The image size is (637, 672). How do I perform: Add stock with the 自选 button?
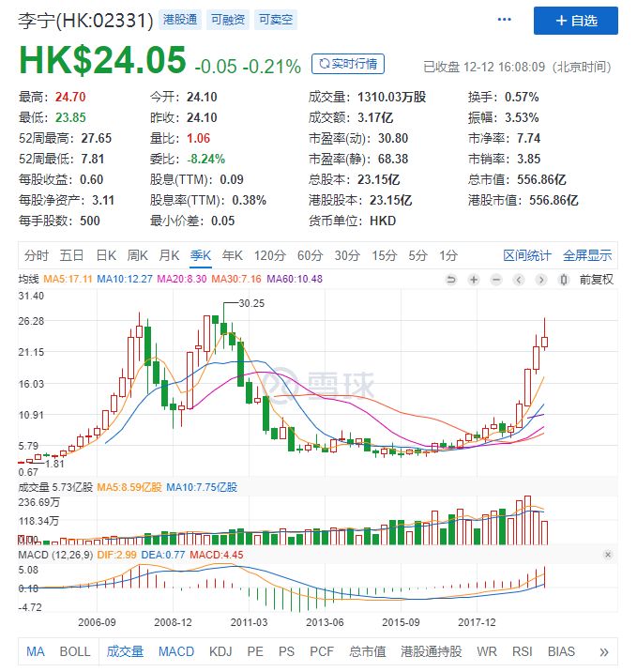tap(576, 21)
